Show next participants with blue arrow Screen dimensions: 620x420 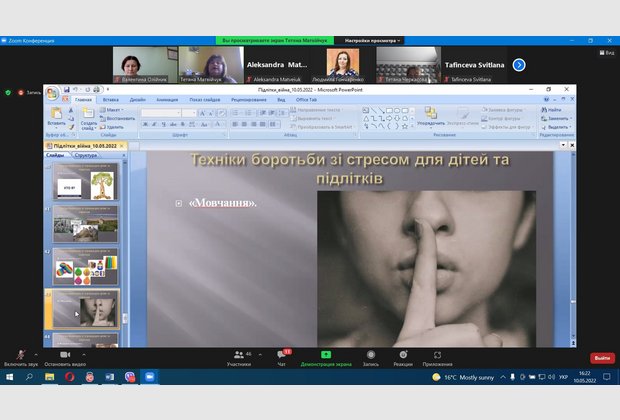[x=519, y=64]
